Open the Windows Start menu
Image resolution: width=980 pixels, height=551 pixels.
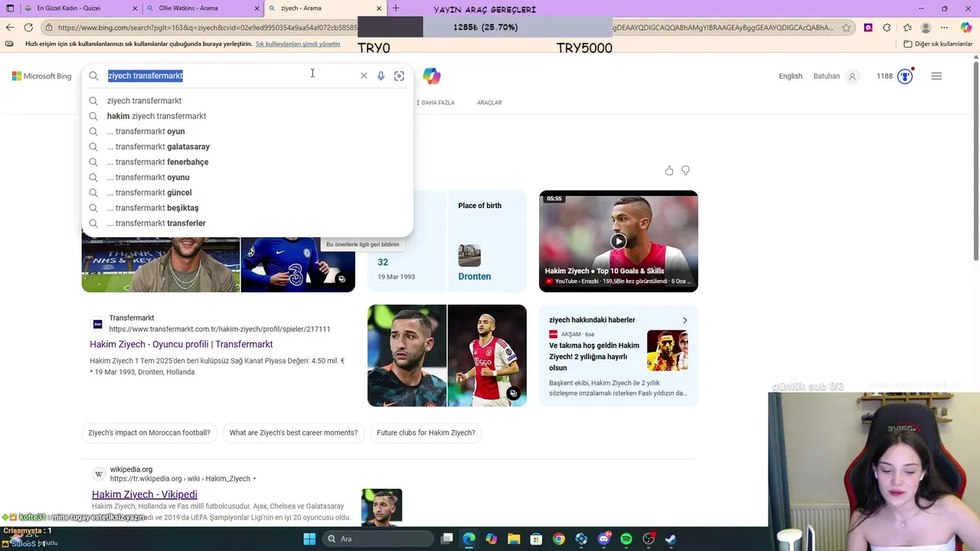[x=309, y=539]
